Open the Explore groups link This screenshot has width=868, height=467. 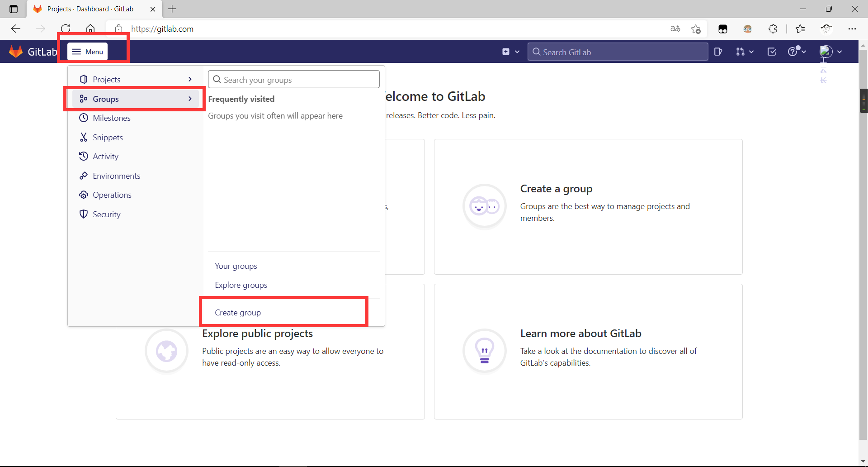(241, 285)
